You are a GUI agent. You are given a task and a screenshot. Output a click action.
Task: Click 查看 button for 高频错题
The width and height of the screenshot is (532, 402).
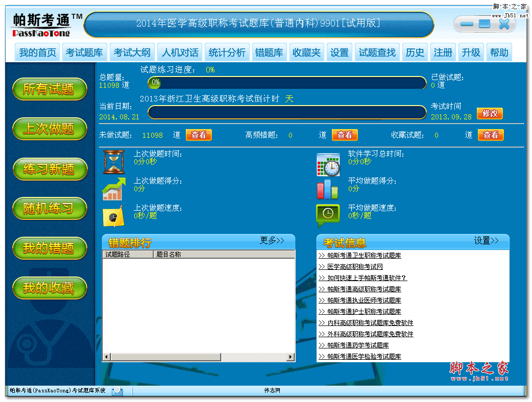(345, 135)
